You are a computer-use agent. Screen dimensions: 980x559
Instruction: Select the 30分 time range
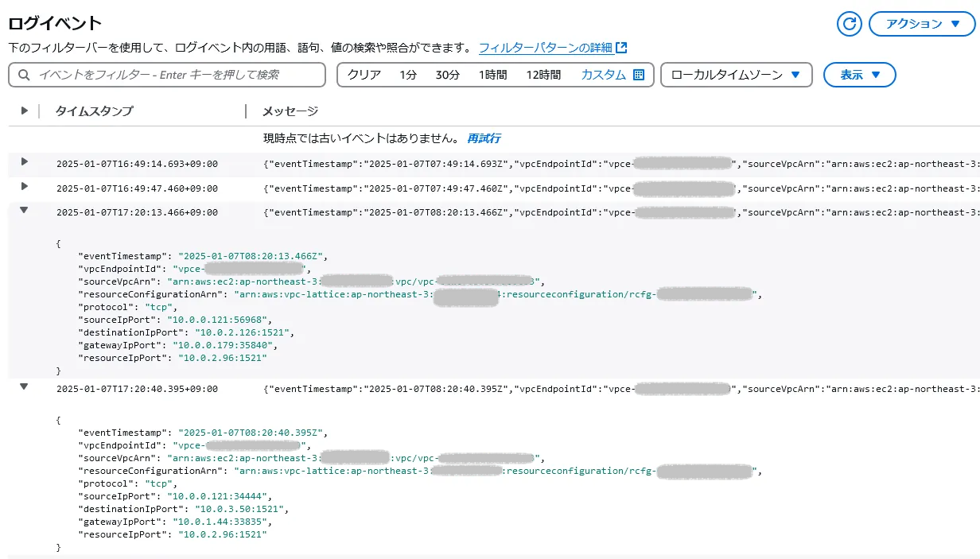point(448,75)
